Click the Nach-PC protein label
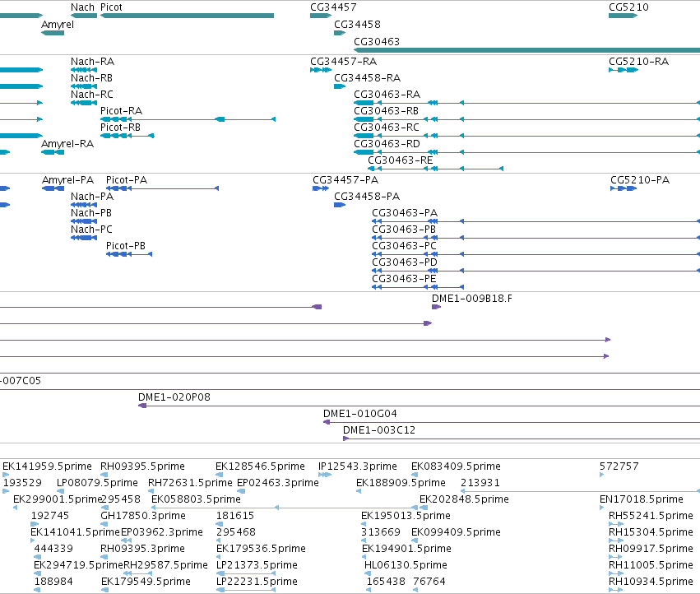Viewport: 700px width, 594px height. [91, 230]
